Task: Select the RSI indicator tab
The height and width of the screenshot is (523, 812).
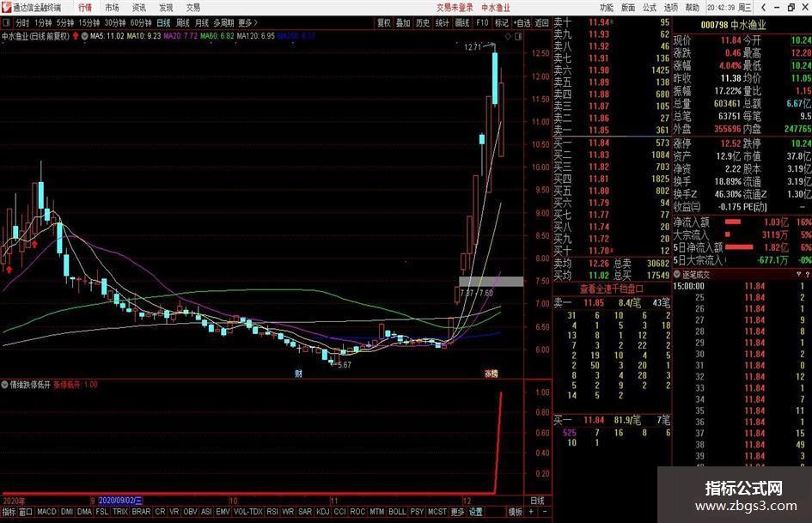Action: click(x=272, y=512)
